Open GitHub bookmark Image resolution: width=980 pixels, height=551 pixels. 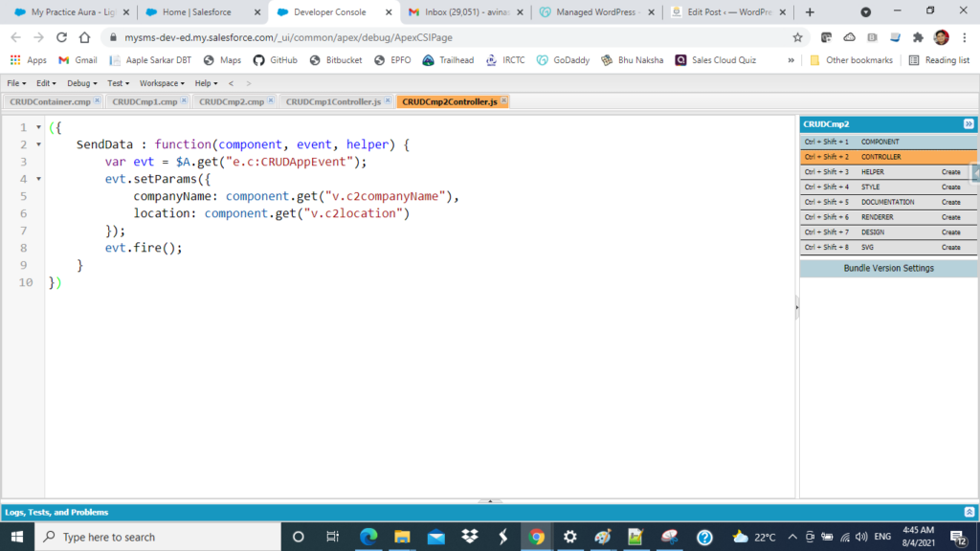275,60
